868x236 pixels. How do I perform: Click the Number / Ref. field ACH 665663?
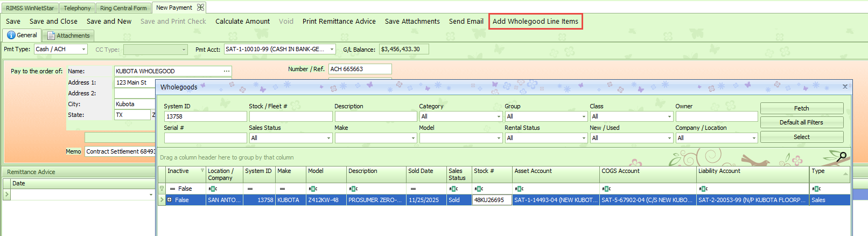coord(360,69)
